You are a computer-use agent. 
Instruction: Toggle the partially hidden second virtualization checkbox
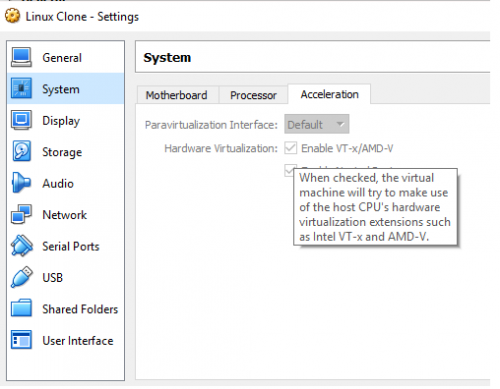pyautogui.click(x=289, y=170)
